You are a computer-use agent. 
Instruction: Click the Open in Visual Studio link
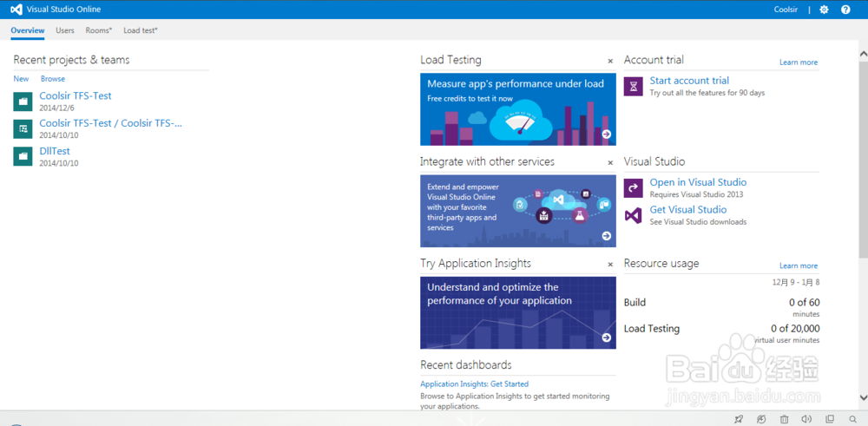[698, 182]
